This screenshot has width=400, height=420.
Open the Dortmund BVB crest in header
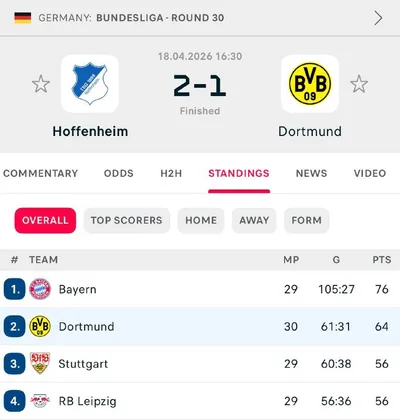pos(310,84)
